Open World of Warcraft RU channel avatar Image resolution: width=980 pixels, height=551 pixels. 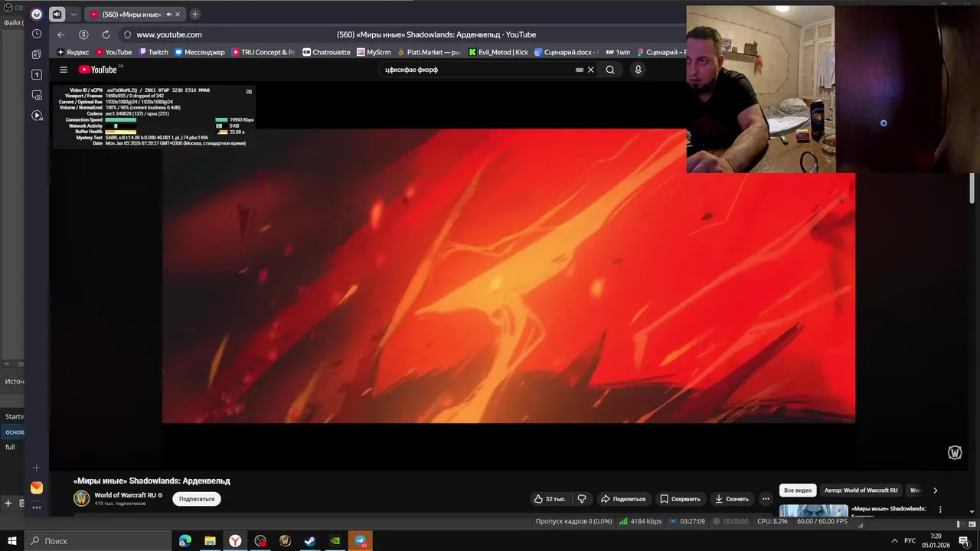pos(81,498)
